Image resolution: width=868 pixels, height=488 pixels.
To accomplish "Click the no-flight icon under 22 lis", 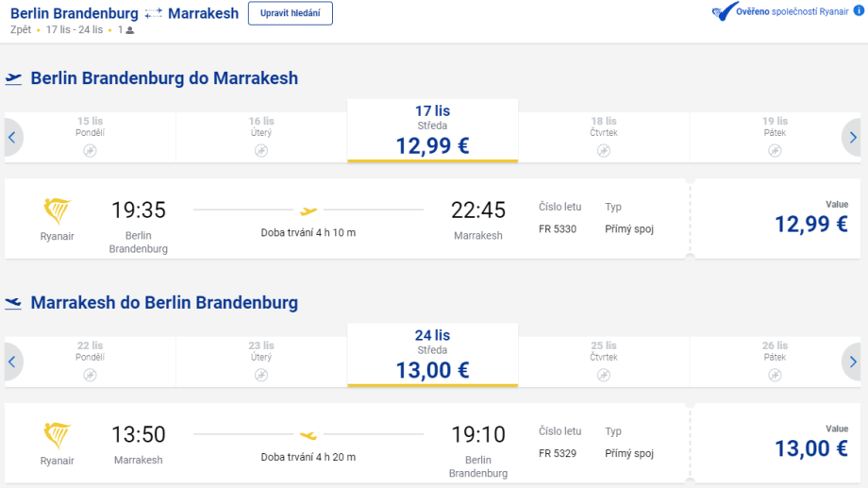I will tap(90, 375).
